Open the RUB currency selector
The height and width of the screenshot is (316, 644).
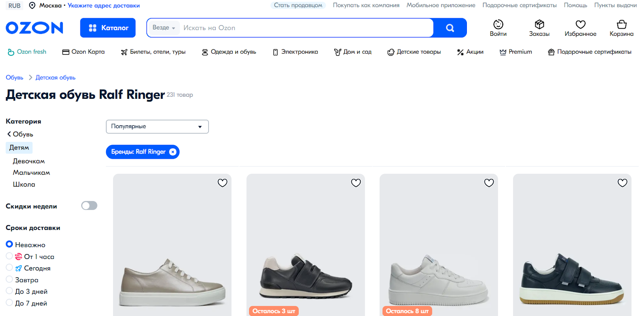(14, 6)
